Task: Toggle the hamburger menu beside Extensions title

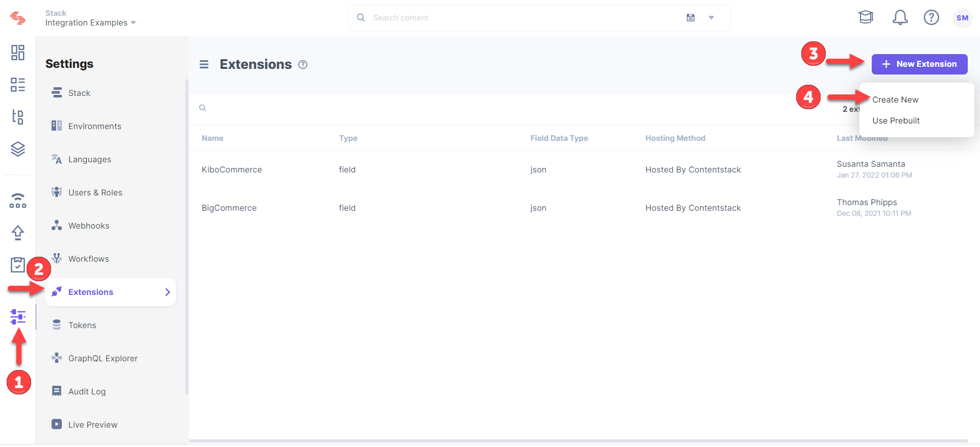Action: click(204, 64)
